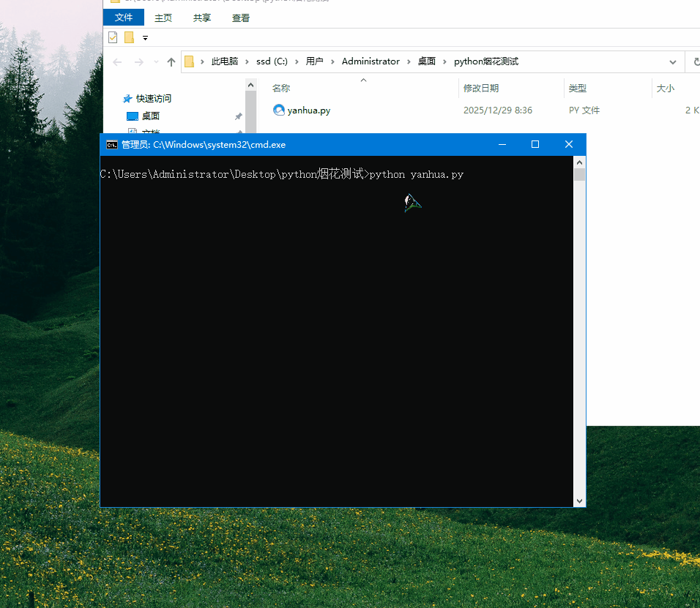Image resolution: width=700 pixels, height=608 pixels.
Task: Select 用户 in the address breadcrumb
Action: [314, 61]
